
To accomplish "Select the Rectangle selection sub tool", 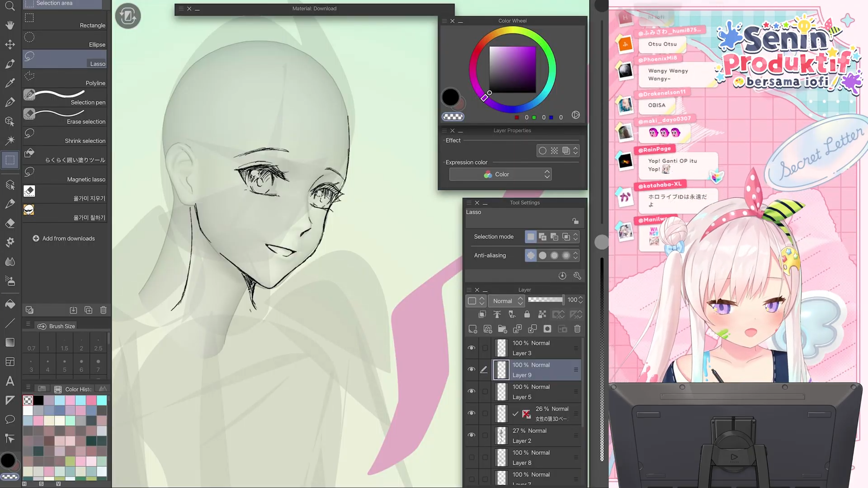I will pyautogui.click(x=65, y=21).
